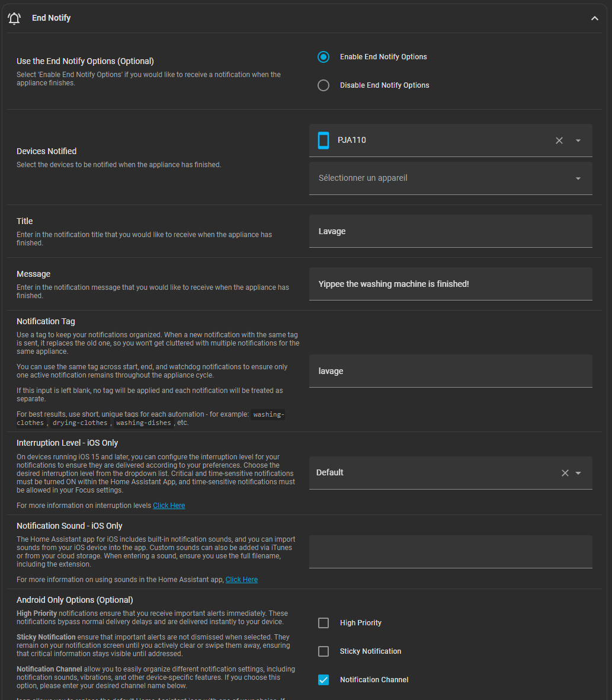This screenshot has width=612, height=700.
Task: Click the PJA110 phone device icon
Action: pyautogui.click(x=323, y=140)
